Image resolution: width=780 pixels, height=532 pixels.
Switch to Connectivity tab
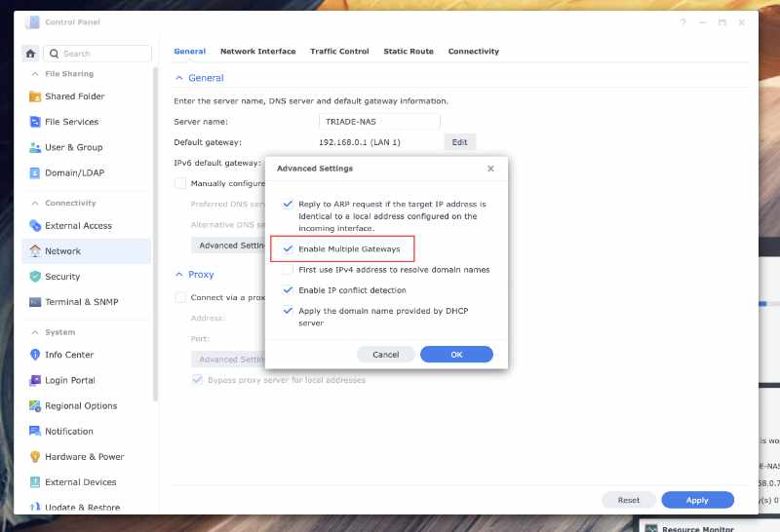pyautogui.click(x=473, y=52)
